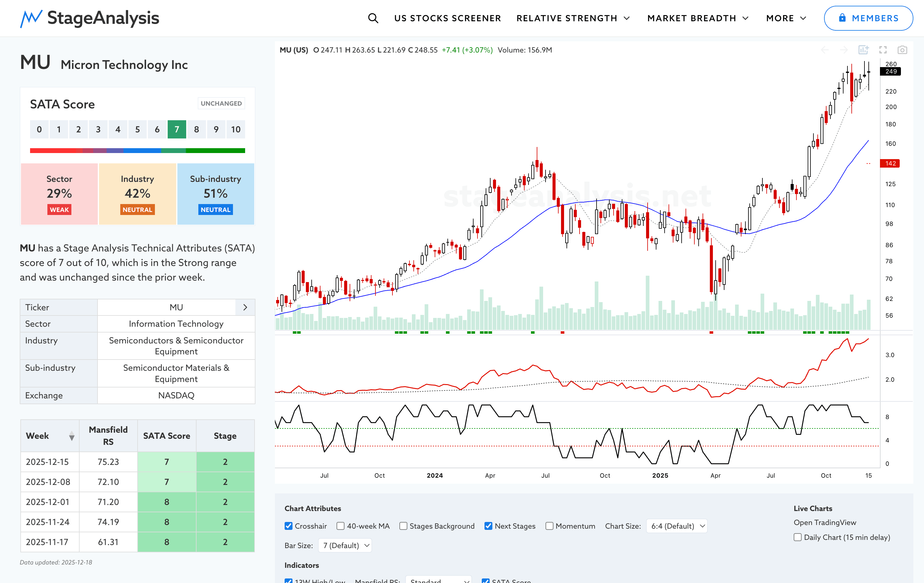Sort table by Week column arrow
Screen dimensions: 924x583
coord(72,436)
